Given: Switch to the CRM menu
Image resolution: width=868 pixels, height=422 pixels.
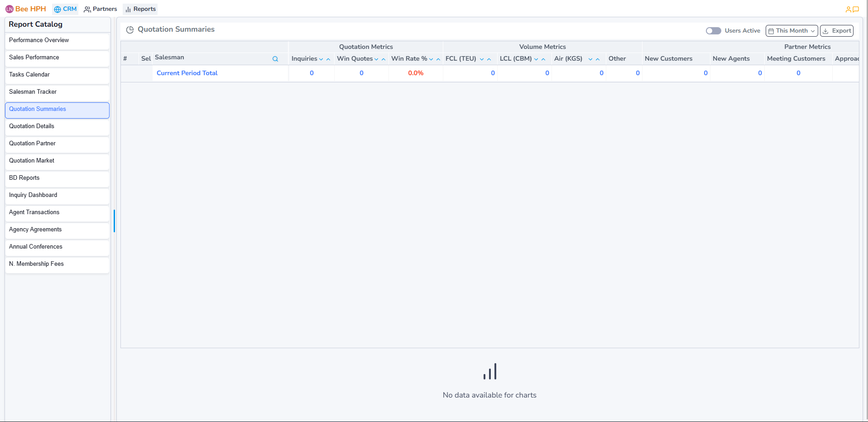Looking at the screenshot, I should click(x=65, y=9).
